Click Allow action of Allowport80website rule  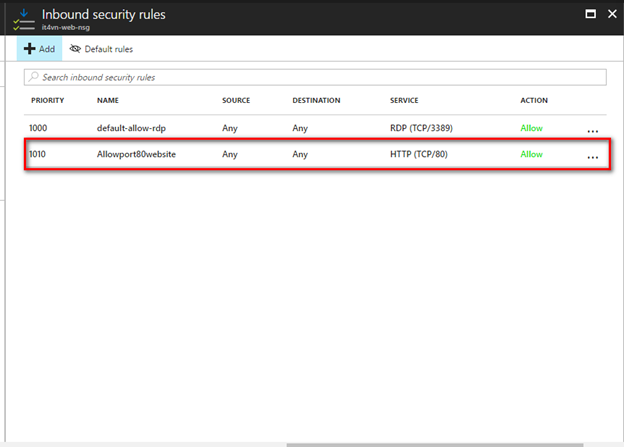click(531, 155)
